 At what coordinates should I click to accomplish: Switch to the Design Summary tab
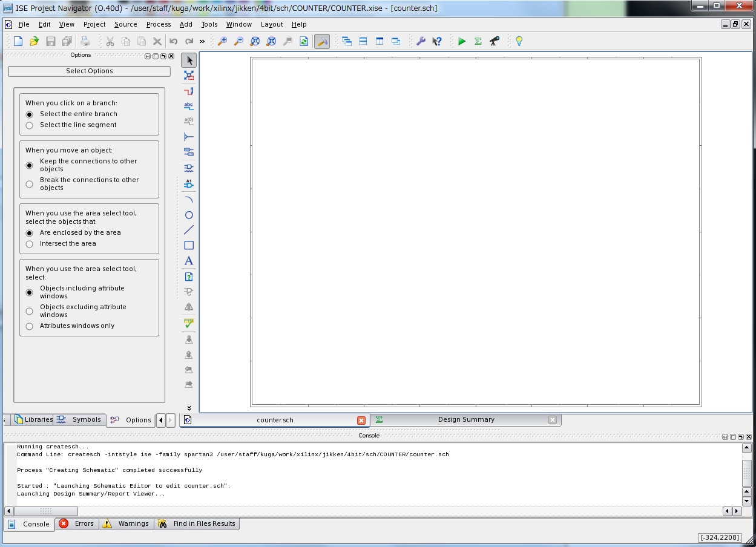tap(465, 419)
